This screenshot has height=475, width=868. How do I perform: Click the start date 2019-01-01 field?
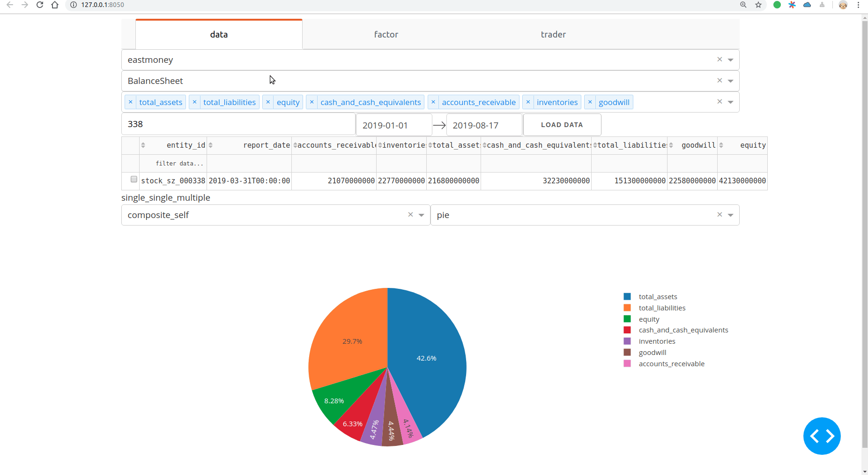click(393, 125)
